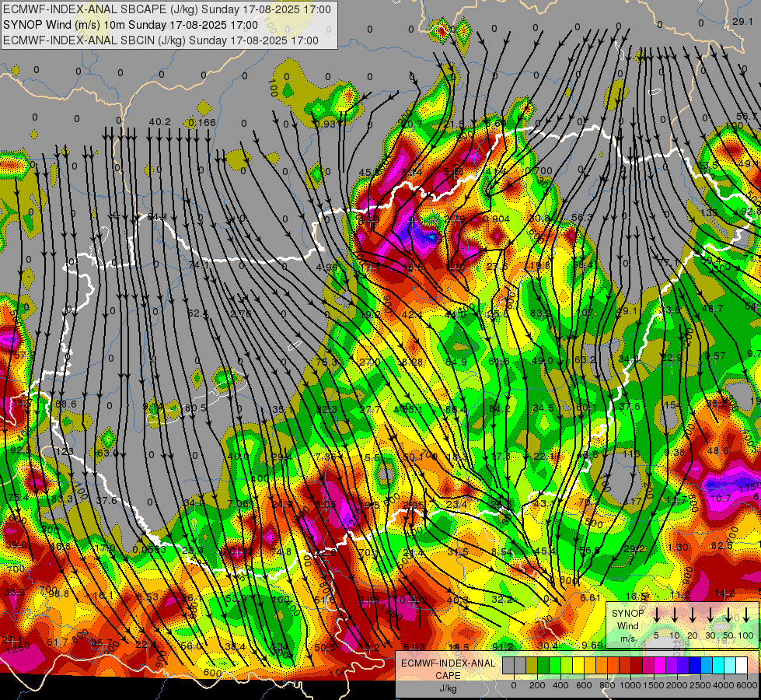Click the 10 m/s wind arrow in the legend
This screenshot has height=700, width=761.
click(675, 615)
